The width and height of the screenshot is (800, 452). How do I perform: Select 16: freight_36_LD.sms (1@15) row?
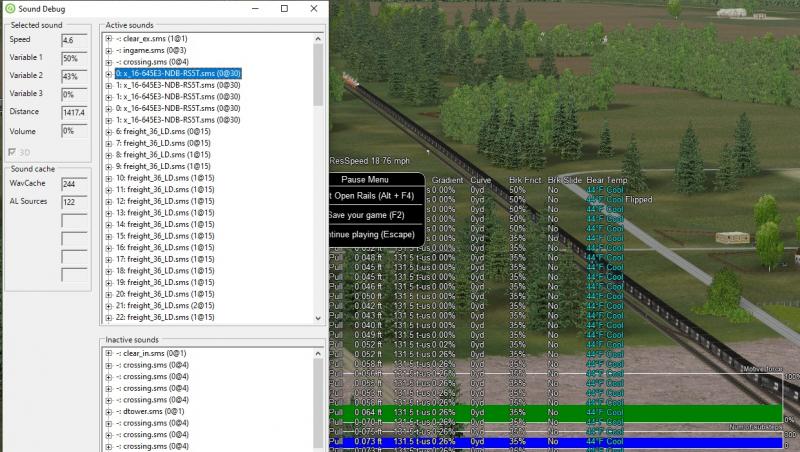165,247
